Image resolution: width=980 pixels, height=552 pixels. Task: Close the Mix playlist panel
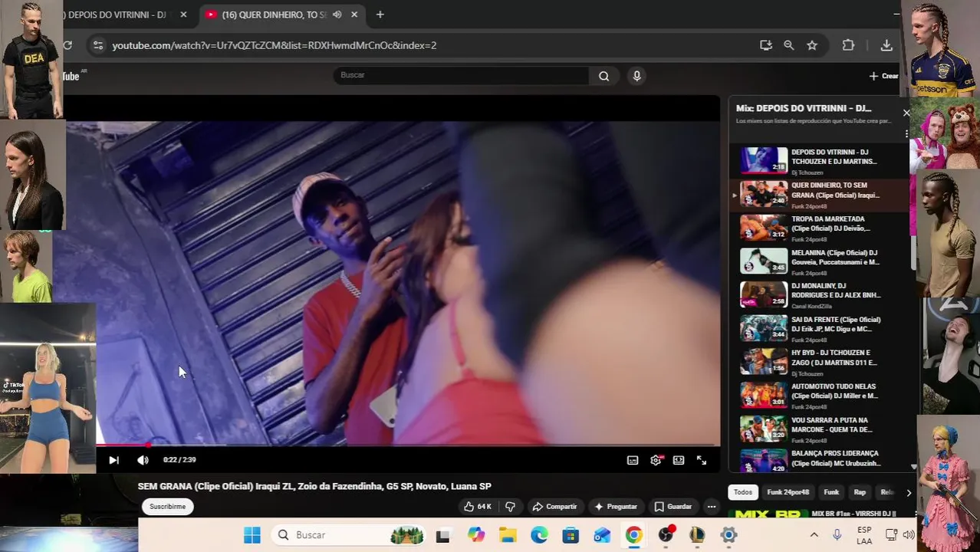906,113
